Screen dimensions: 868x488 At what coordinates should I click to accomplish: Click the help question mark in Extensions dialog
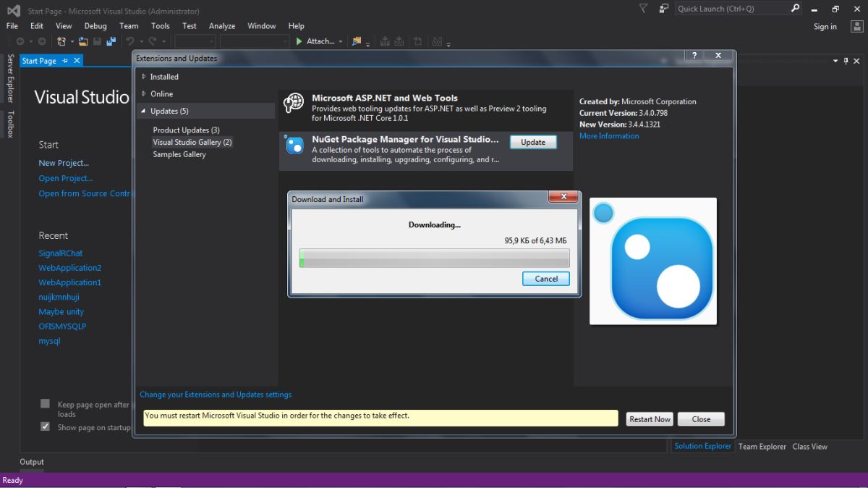694,56
